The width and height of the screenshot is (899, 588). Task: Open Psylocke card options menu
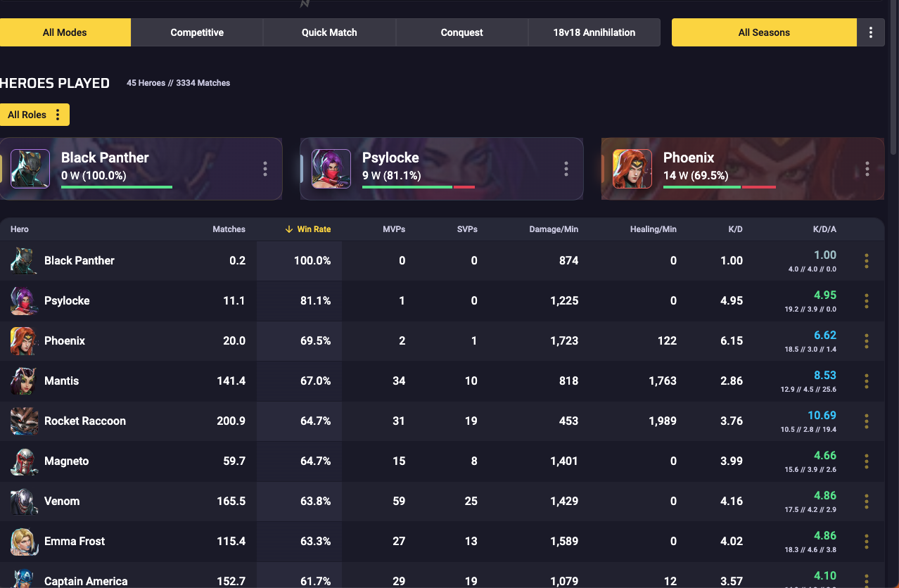point(566,169)
